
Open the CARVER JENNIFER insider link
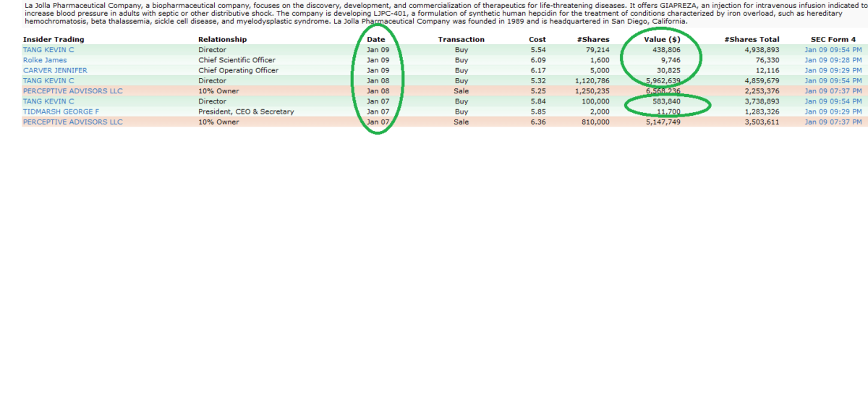pos(55,70)
